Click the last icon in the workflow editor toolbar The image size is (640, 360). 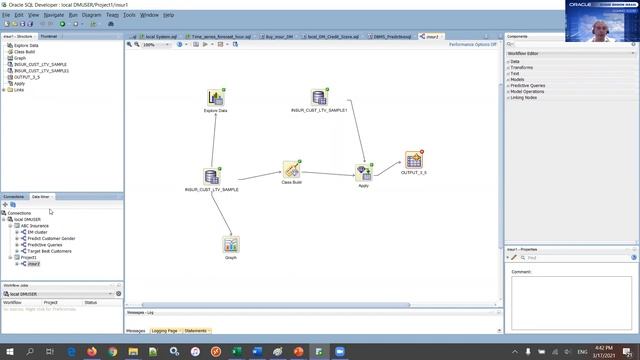point(236,44)
